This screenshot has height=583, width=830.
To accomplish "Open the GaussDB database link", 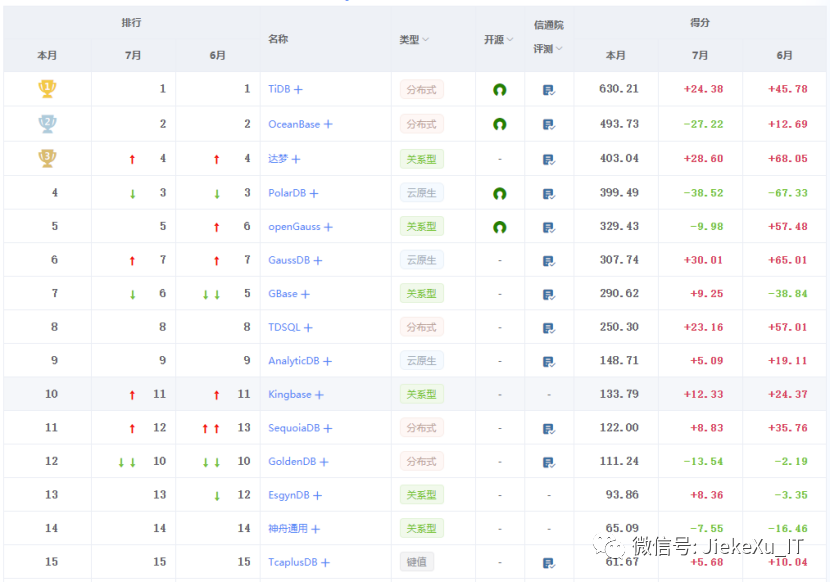I will pos(288,260).
